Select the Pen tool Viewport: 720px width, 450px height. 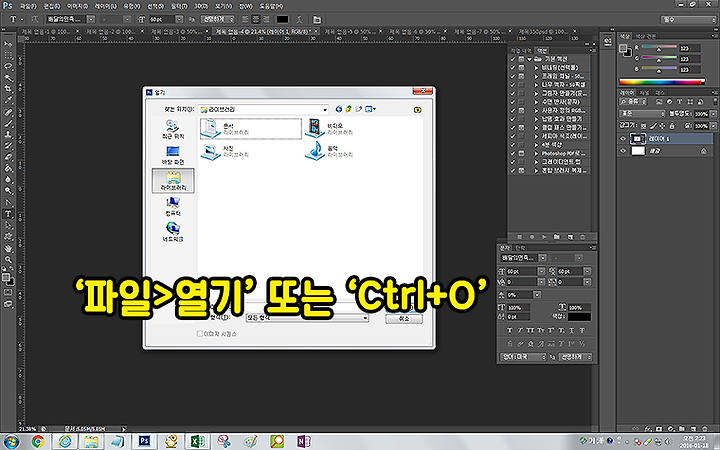click(8, 202)
